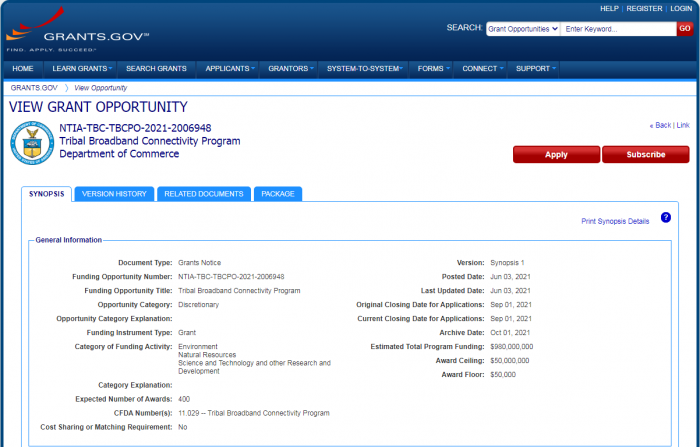
Task: Expand the FORMS menu
Action: [x=433, y=69]
